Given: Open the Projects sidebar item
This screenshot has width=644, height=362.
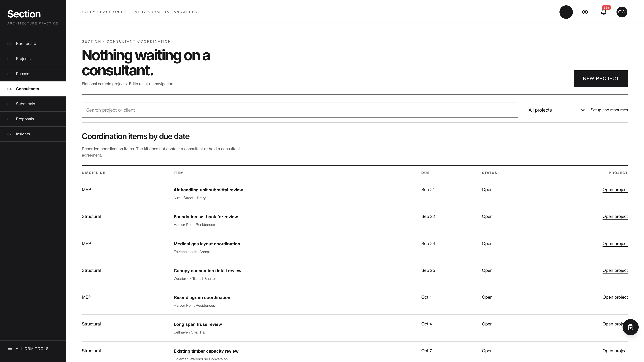Looking at the screenshot, I should point(33,59).
